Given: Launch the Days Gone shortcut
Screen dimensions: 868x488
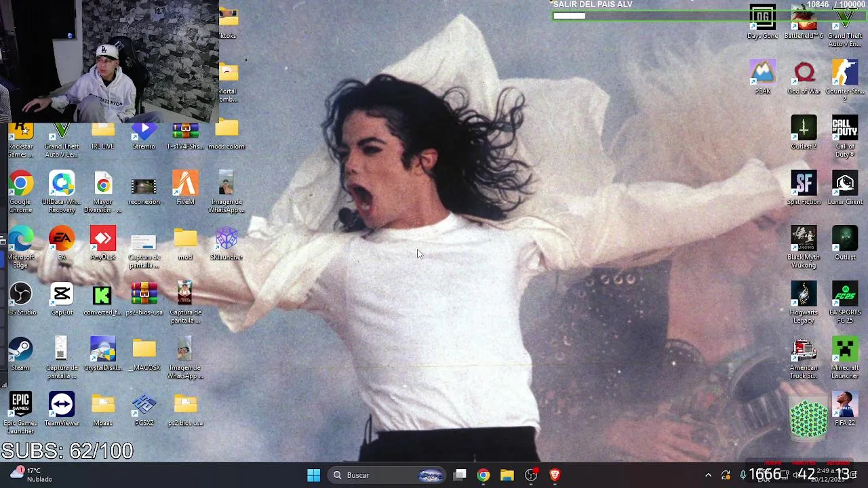Looking at the screenshot, I should [x=762, y=22].
